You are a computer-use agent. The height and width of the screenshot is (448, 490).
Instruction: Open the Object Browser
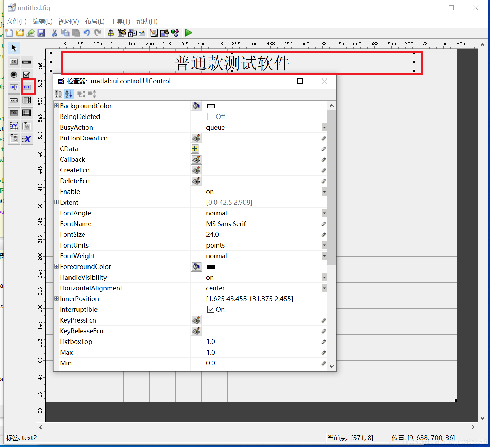click(175, 33)
